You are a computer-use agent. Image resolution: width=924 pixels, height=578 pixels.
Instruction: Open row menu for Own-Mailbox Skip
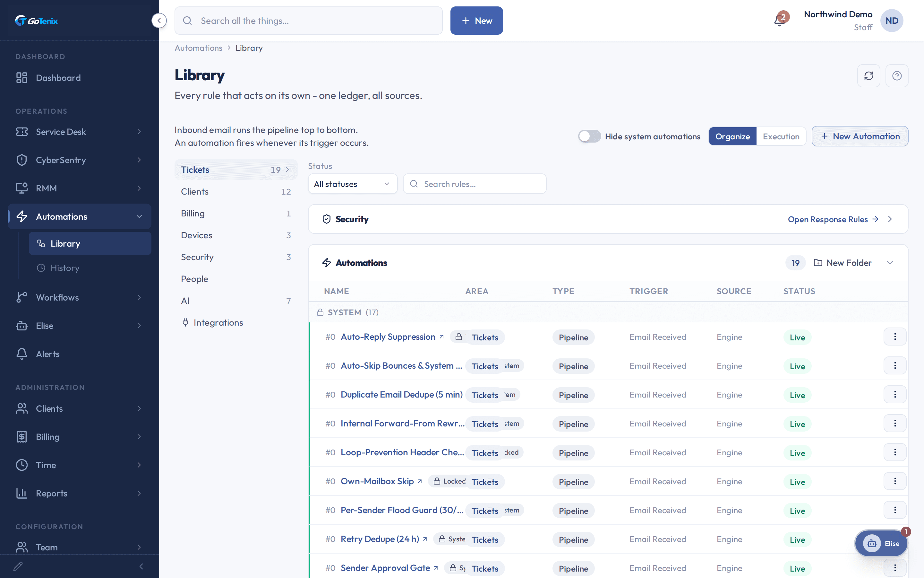click(x=895, y=481)
